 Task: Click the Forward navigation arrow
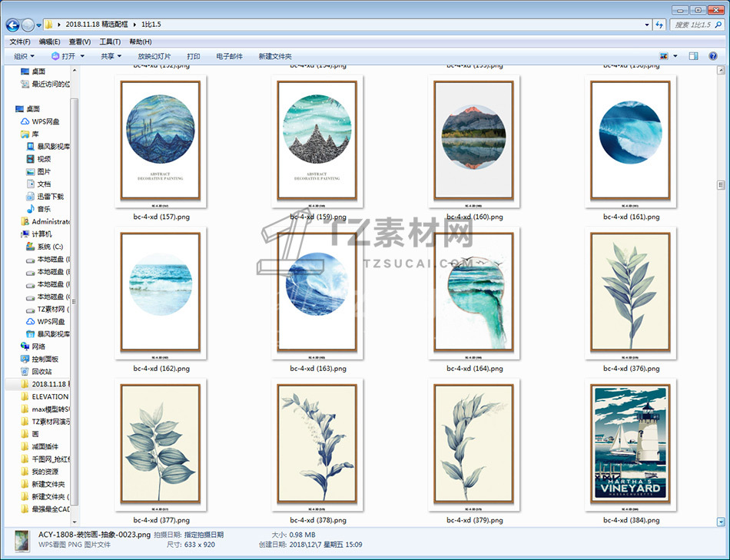28,25
